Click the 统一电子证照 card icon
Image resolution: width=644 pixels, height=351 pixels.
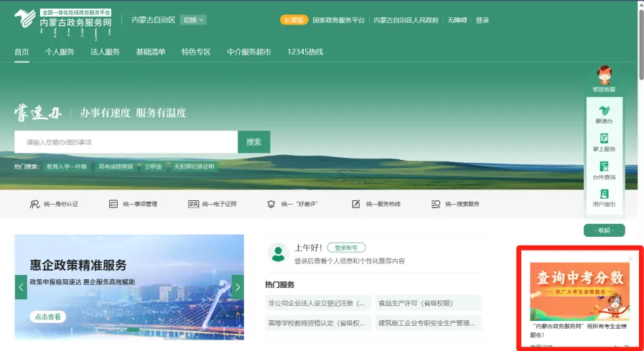(193, 204)
